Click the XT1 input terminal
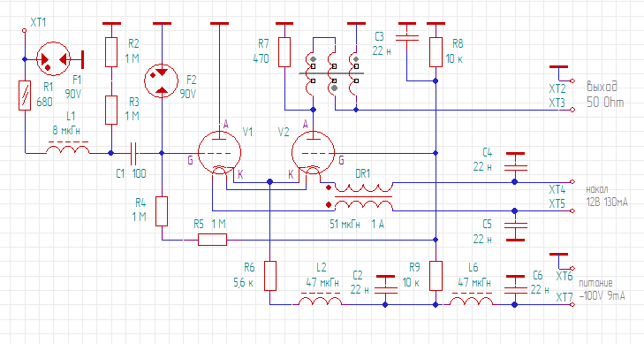The width and height of the screenshot is (644, 344). [x=24, y=30]
